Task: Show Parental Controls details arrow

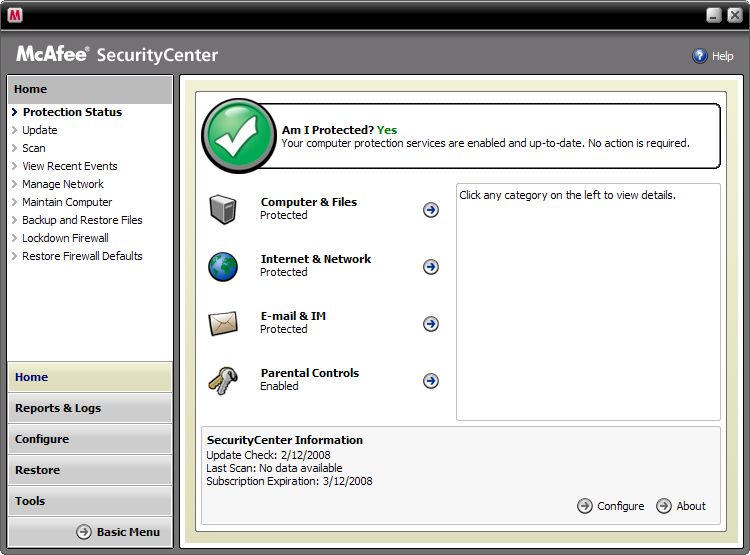Action: click(431, 381)
